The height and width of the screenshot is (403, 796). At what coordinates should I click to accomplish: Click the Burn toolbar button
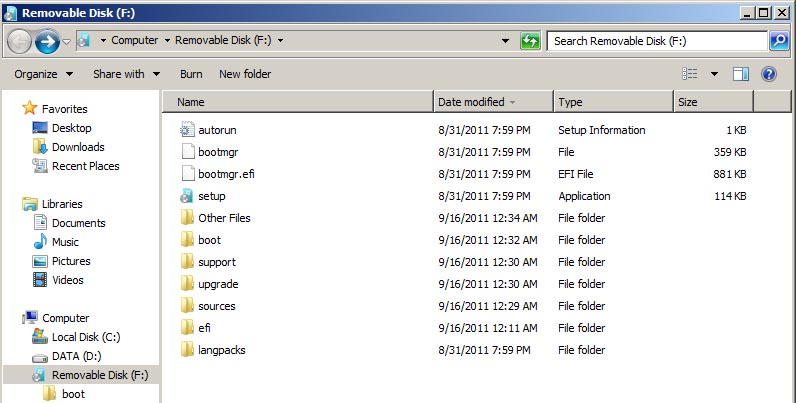point(191,74)
